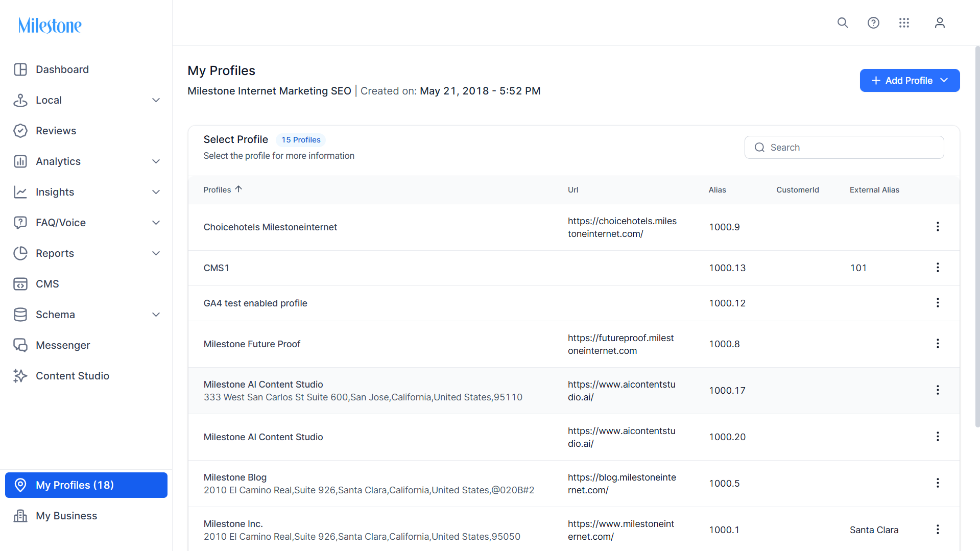Select My Profiles (18) in sidebar
980x551 pixels.
coord(86,485)
